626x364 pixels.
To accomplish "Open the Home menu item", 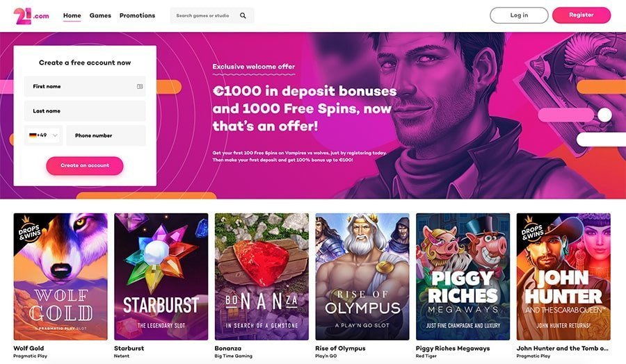I will click(72, 15).
